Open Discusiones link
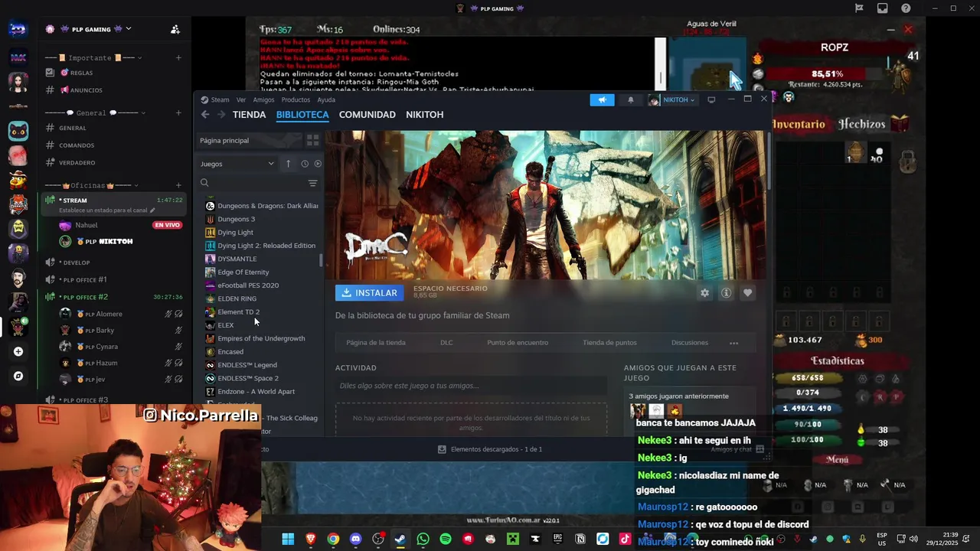 690,343
